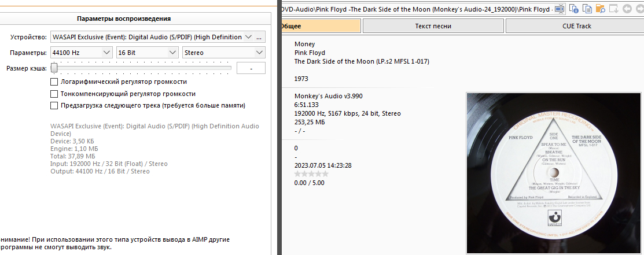644x255 pixels.
Task: Click the copy text to clipboard icon
Action: [587, 9]
